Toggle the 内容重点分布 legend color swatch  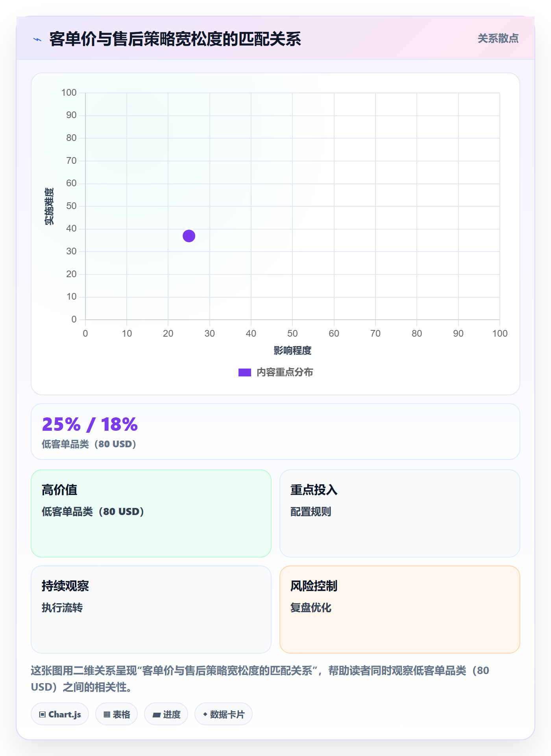245,372
